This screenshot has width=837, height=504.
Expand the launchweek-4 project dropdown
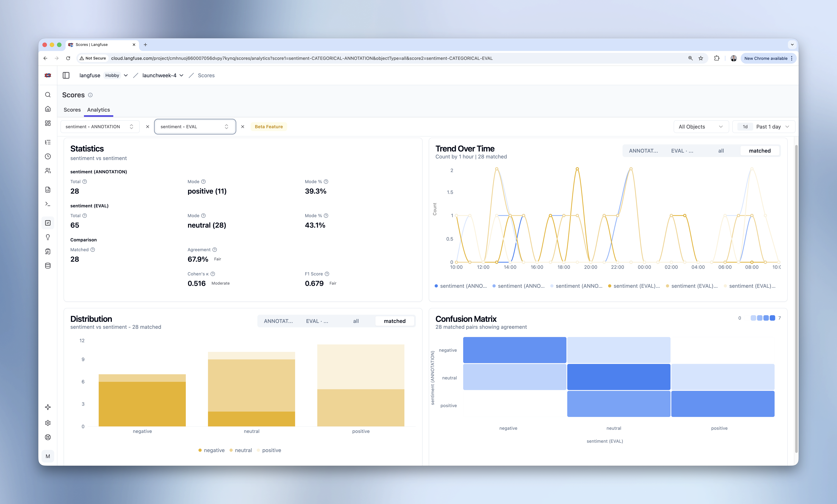click(x=181, y=75)
